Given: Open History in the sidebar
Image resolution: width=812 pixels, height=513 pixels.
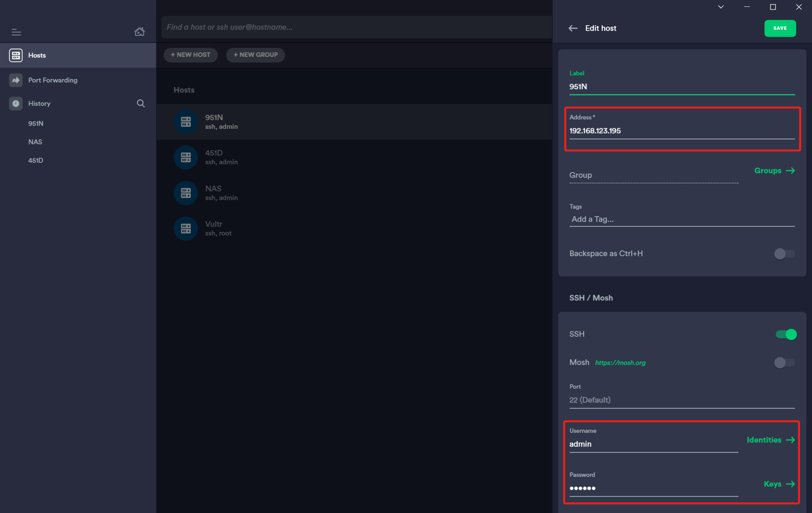Looking at the screenshot, I should click(39, 104).
